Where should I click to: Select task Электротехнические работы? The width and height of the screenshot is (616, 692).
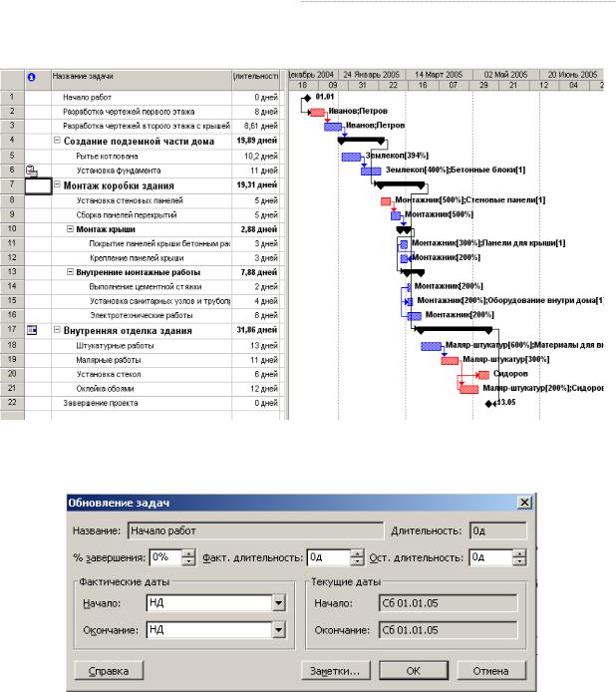pos(142,315)
